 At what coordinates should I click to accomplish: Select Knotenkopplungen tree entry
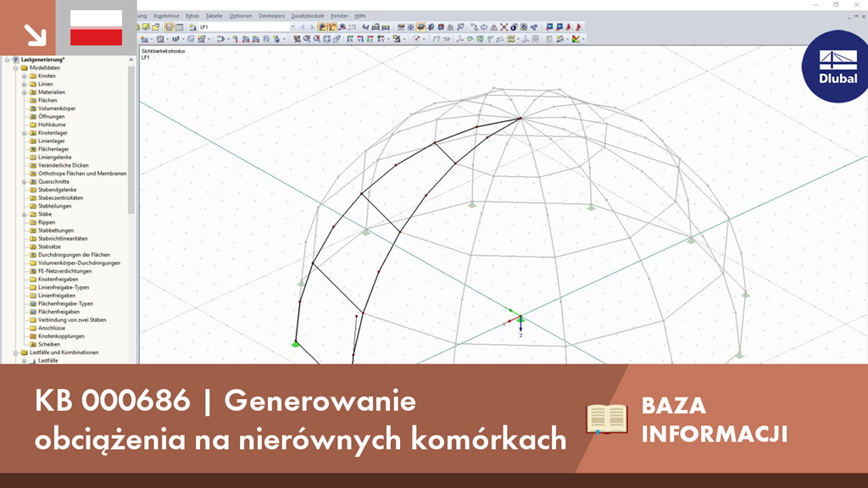pos(61,336)
